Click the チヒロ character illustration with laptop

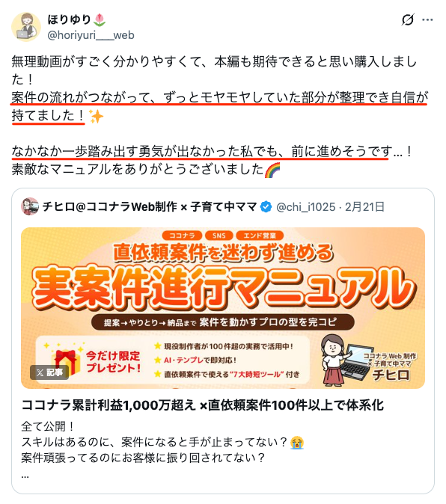click(x=346, y=360)
